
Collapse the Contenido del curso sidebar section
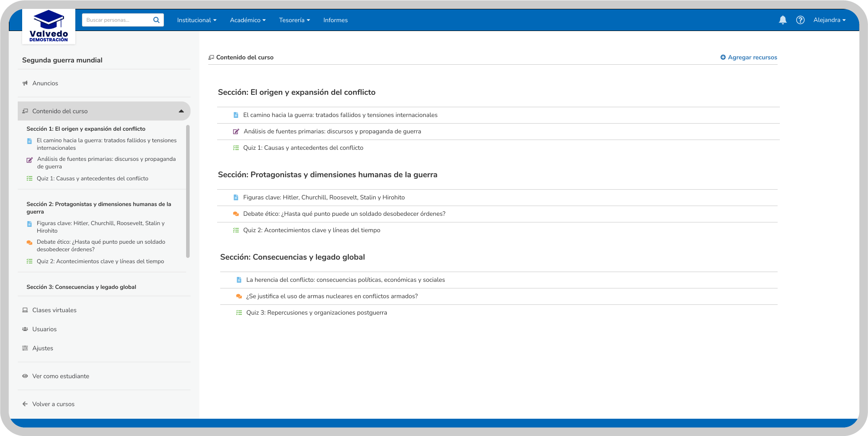(181, 111)
